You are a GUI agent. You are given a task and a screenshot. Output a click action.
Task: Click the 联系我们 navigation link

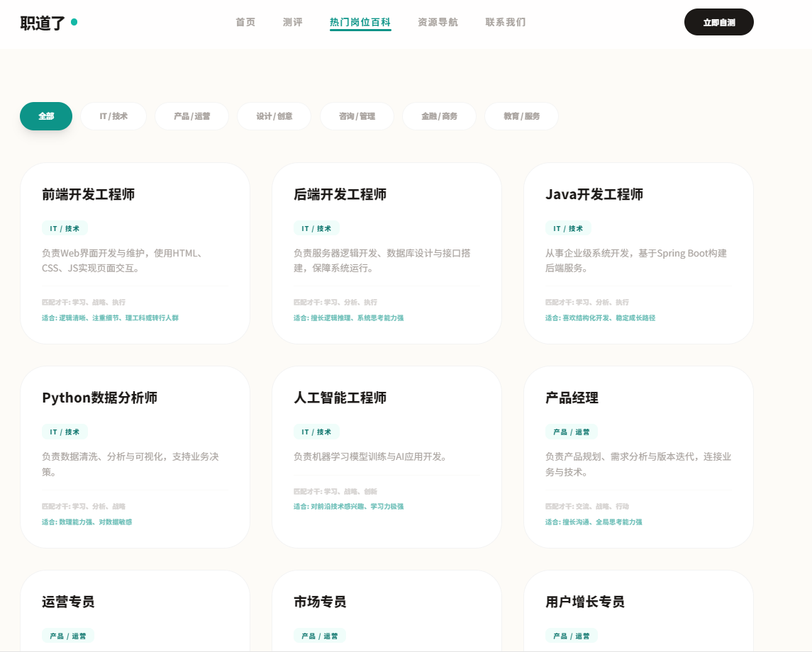[505, 22]
